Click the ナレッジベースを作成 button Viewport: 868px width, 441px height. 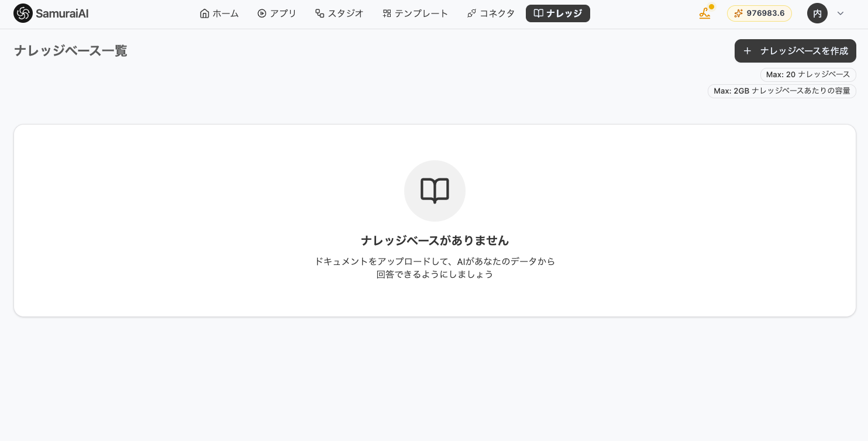point(795,51)
